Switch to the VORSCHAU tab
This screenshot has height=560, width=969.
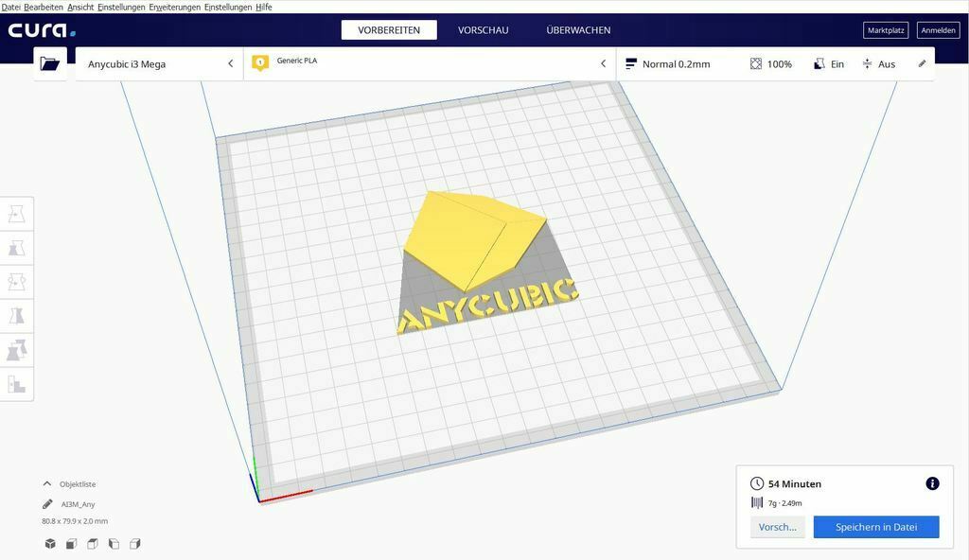[483, 29]
